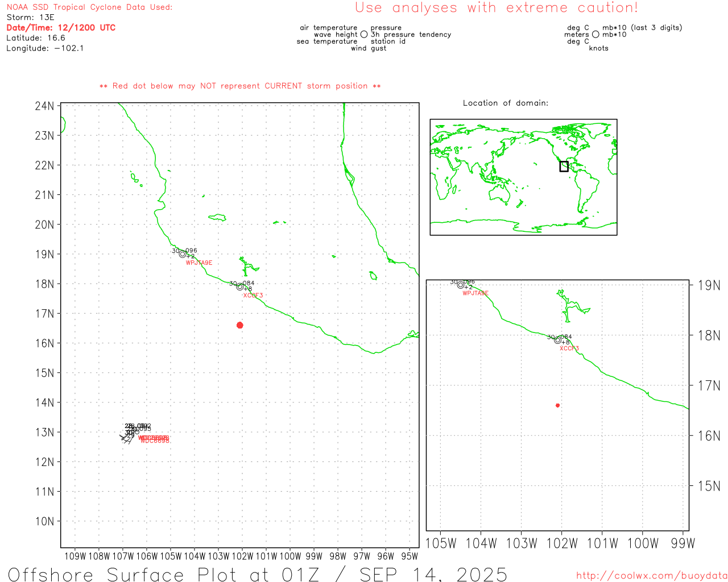The image size is (728, 582).
Task: Click 'NOAA SSD Tropical Cyclone Data Used' heading
Action: pyautogui.click(x=89, y=7)
